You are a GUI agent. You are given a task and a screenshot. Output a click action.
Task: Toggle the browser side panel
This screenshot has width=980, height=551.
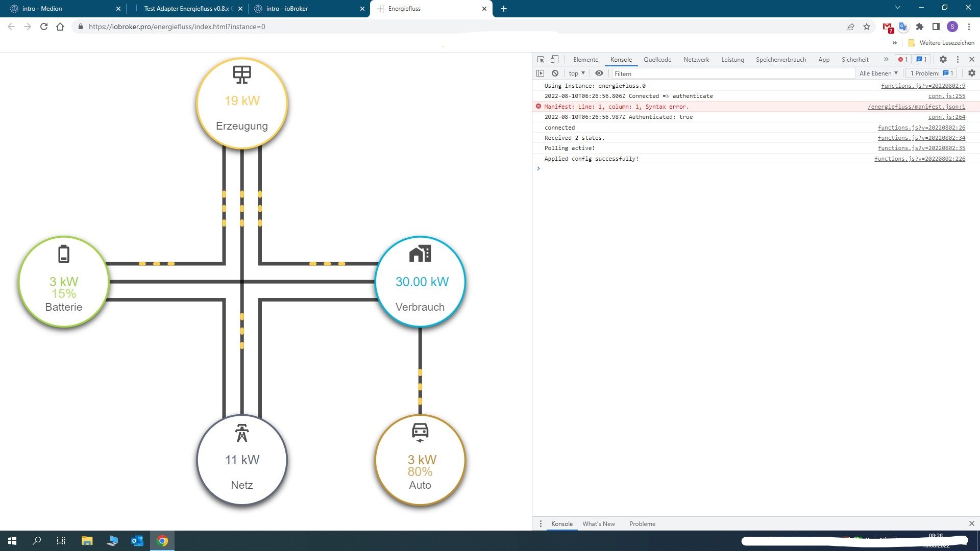[x=936, y=27]
